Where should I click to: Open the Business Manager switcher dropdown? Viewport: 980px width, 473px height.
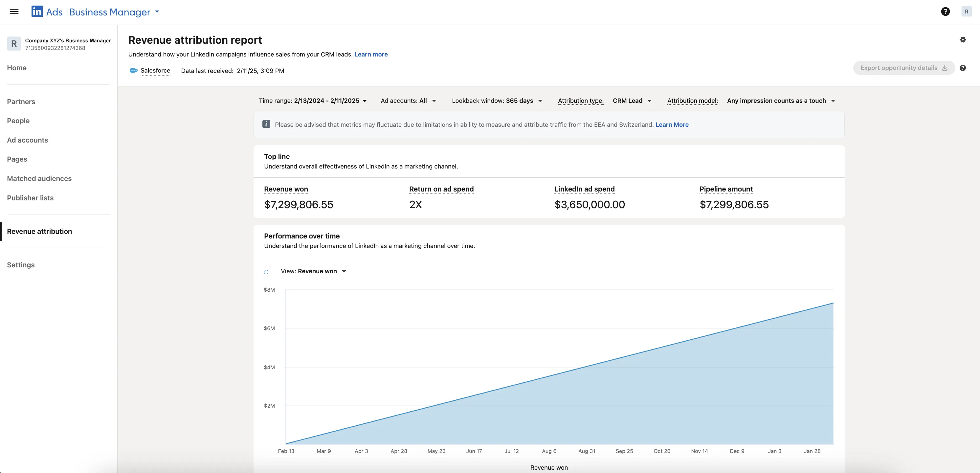tap(157, 12)
